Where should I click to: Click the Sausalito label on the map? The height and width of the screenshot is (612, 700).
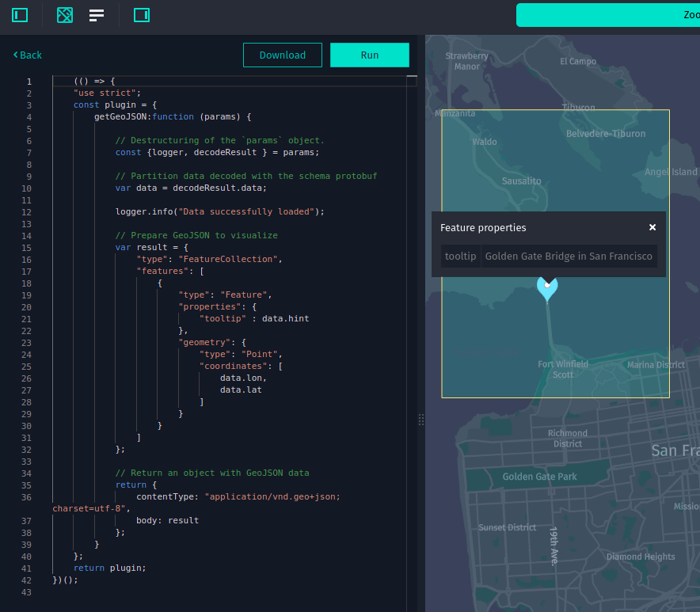[x=521, y=181]
